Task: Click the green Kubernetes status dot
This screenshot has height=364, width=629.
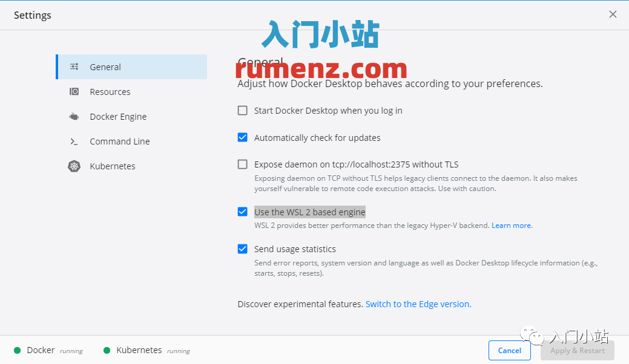Action: (x=107, y=350)
